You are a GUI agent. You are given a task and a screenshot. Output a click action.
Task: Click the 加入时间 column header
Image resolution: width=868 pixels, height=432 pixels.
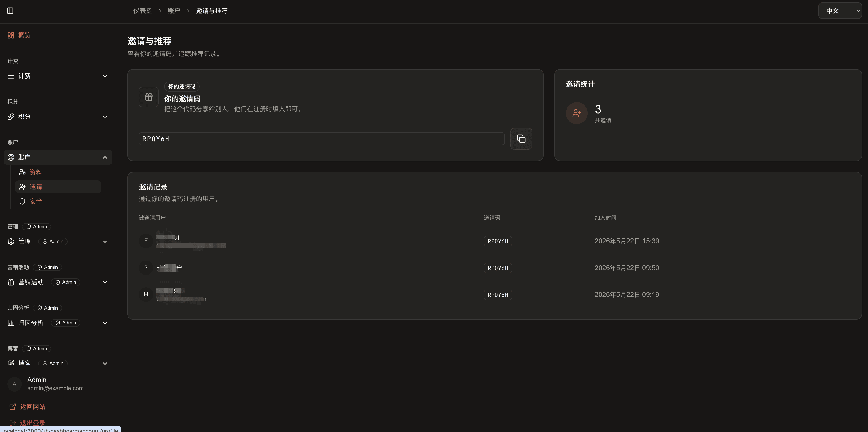point(605,218)
